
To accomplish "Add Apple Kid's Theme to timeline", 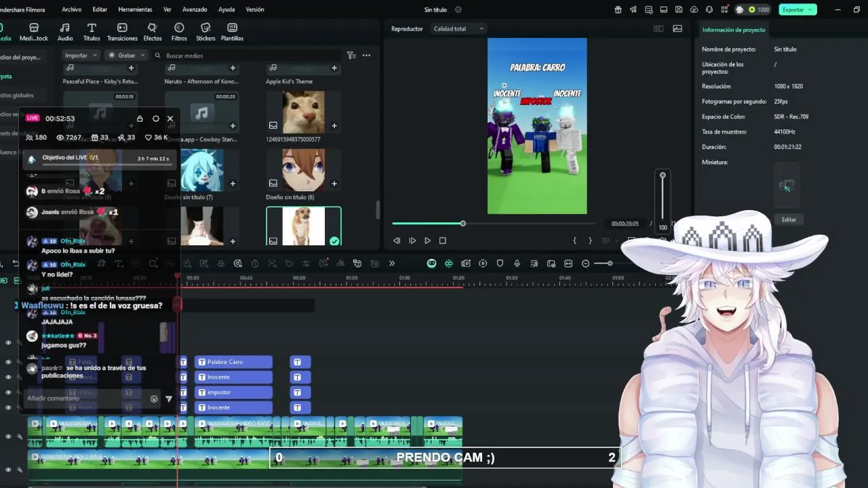I will click(334, 68).
